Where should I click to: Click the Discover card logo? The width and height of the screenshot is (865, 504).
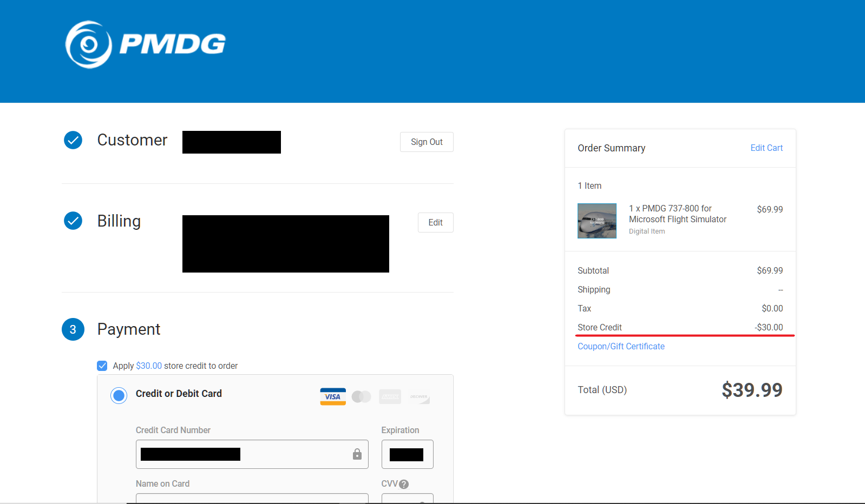tap(419, 397)
